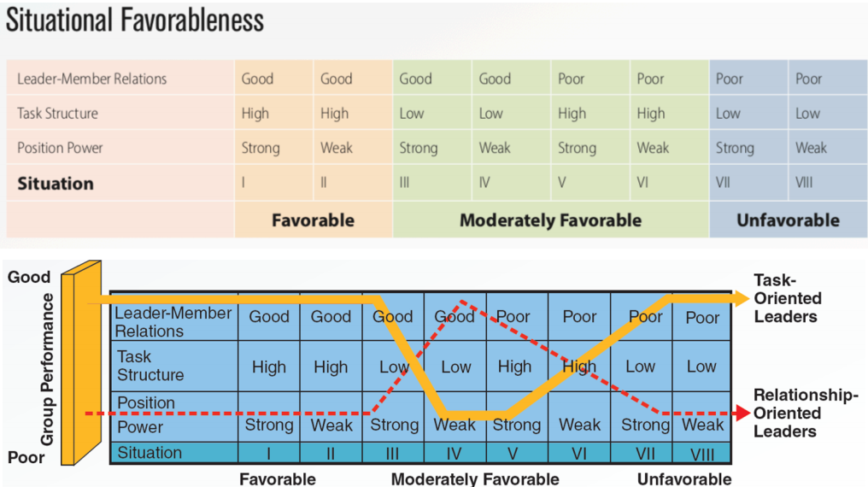
Task: Click Task-Oriented Leaders legend text
Action: (787, 298)
